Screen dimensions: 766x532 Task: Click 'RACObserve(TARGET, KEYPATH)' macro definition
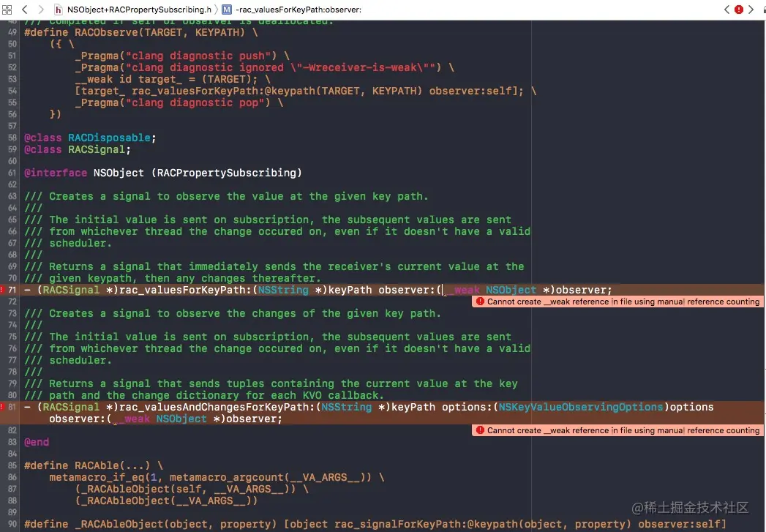159,32
